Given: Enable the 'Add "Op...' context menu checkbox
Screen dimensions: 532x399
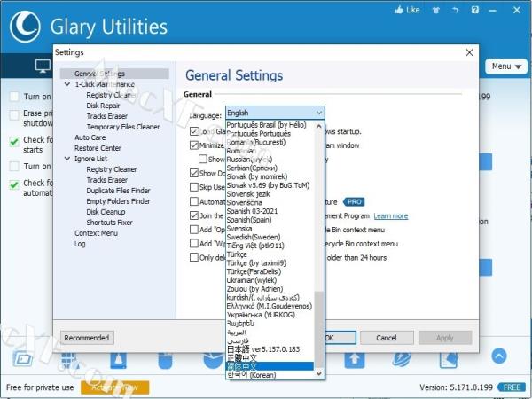Looking at the screenshot, I should 194,230.
